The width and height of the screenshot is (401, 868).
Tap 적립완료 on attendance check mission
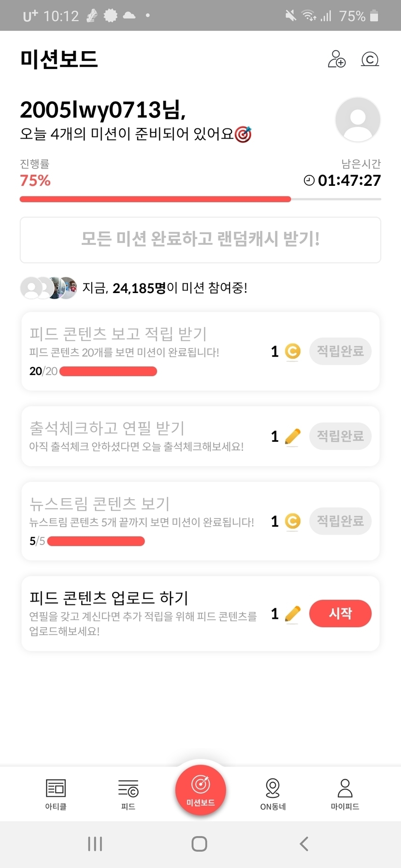340,436
